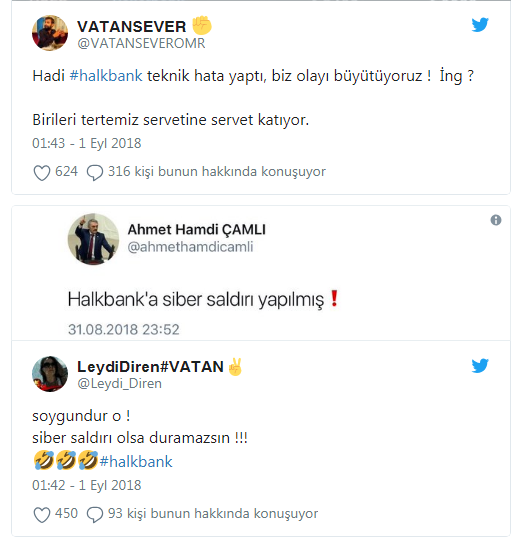
Task: Open replies bubble on VATANSEVER tweet
Action: coord(95,173)
